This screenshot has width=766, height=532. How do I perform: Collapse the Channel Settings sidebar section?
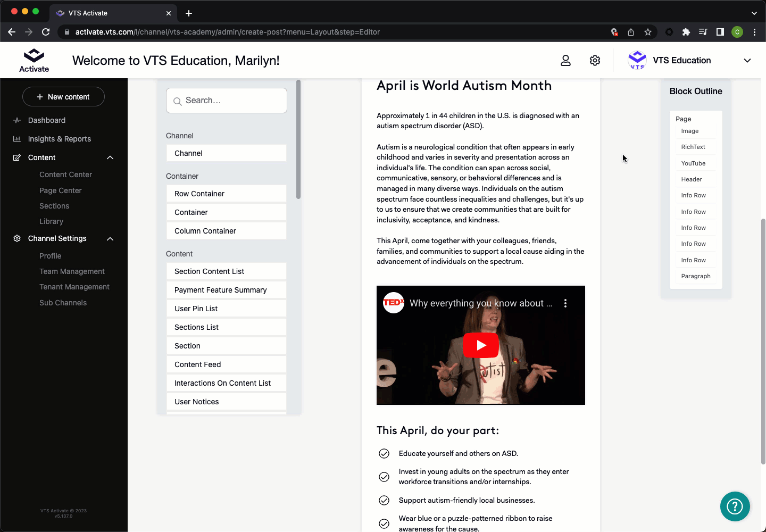coord(110,239)
